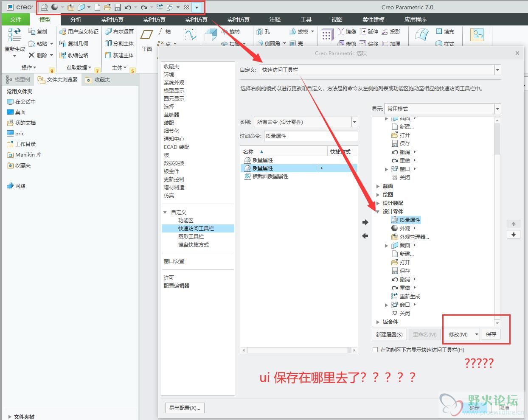Open the quick access toolbar customize arrow

point(197,7)
